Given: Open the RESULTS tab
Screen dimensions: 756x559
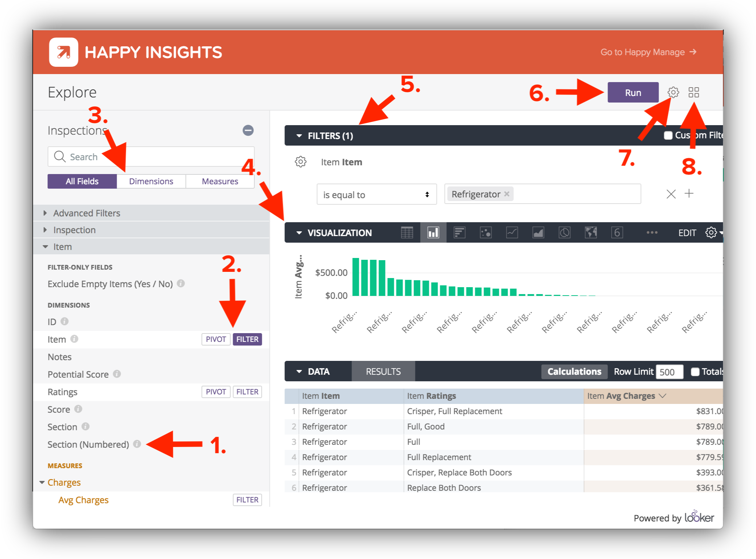Looking at the screenshot, I should point(383,371).
